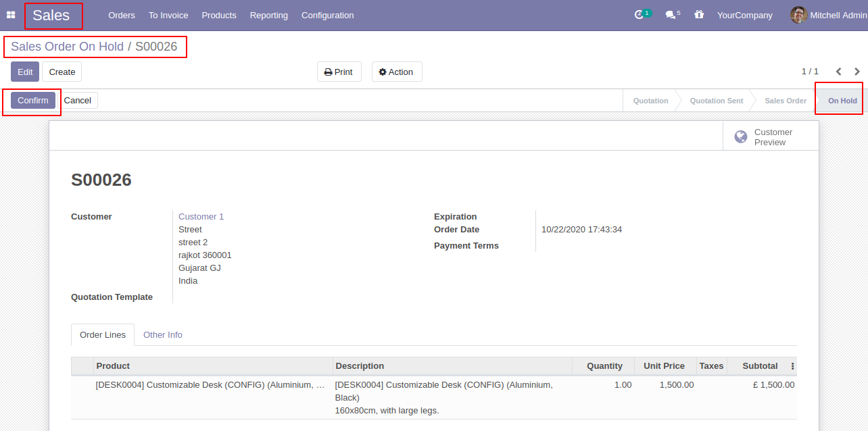Click the rajkot 360001 address line

click(205, 255)
